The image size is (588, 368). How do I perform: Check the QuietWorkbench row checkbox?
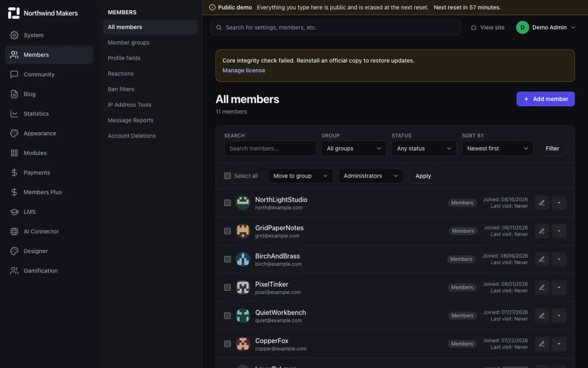coord(227,316)
